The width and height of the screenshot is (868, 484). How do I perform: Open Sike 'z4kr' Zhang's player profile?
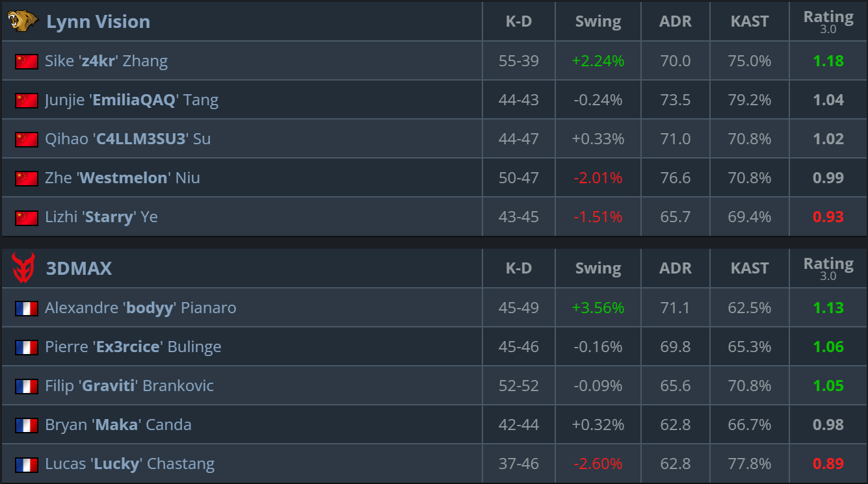[106, 61]
